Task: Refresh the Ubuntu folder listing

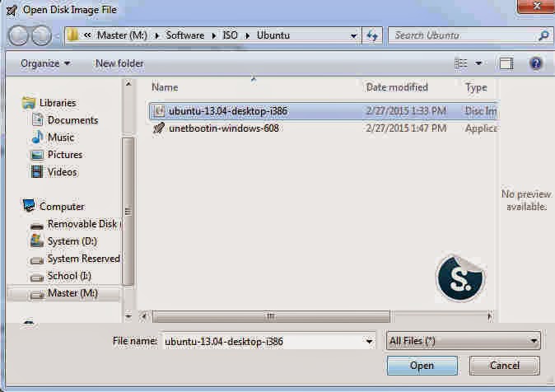Action: 372,35
